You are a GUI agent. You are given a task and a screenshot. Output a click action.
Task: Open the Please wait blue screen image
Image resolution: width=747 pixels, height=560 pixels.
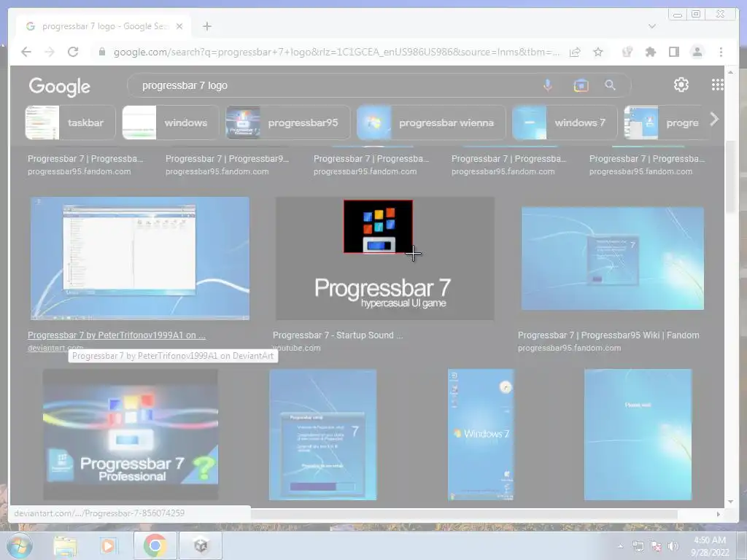[x=638, y=435]
